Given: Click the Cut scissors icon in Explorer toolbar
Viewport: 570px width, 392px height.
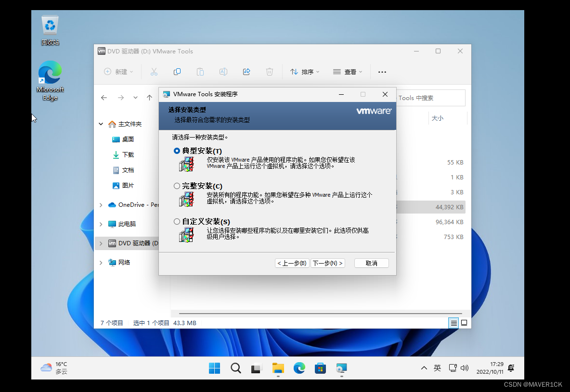Looking at the screenshot, I should click(154, 72).
